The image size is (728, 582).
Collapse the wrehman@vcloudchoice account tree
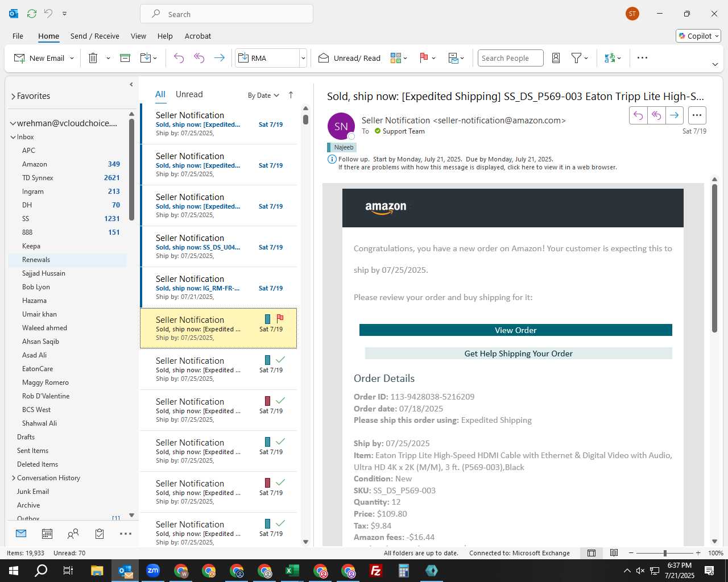point(13,123)
